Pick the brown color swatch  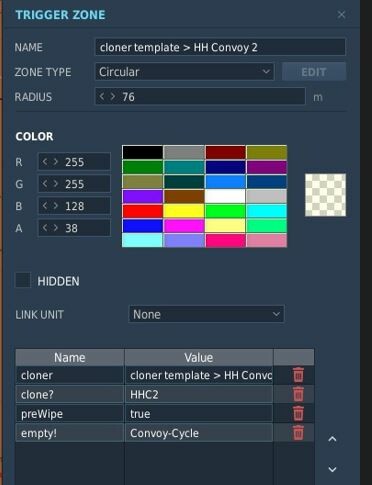[x=184, y=196]
